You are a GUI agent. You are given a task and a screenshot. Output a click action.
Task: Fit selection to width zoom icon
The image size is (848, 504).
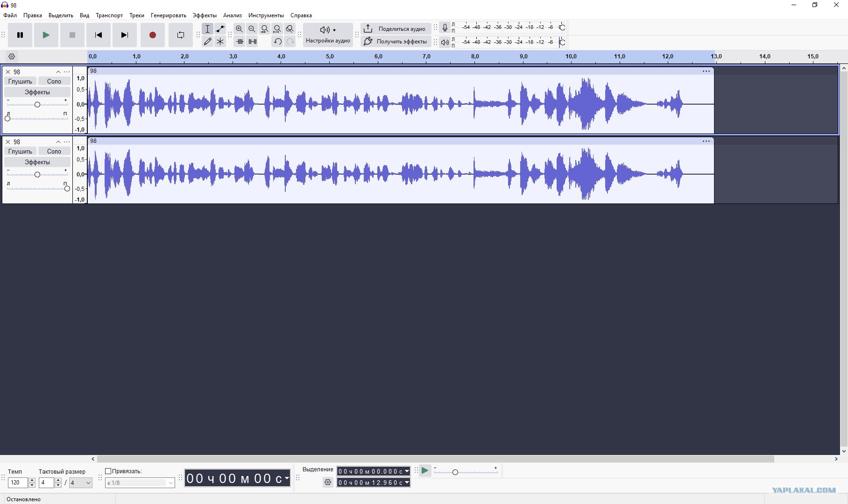(265, 29)
